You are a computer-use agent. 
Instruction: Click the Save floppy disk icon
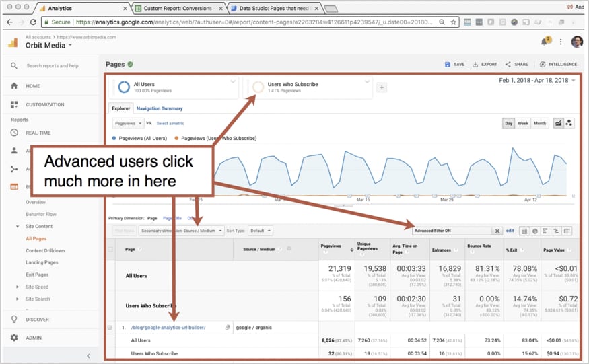click(447, 64)
